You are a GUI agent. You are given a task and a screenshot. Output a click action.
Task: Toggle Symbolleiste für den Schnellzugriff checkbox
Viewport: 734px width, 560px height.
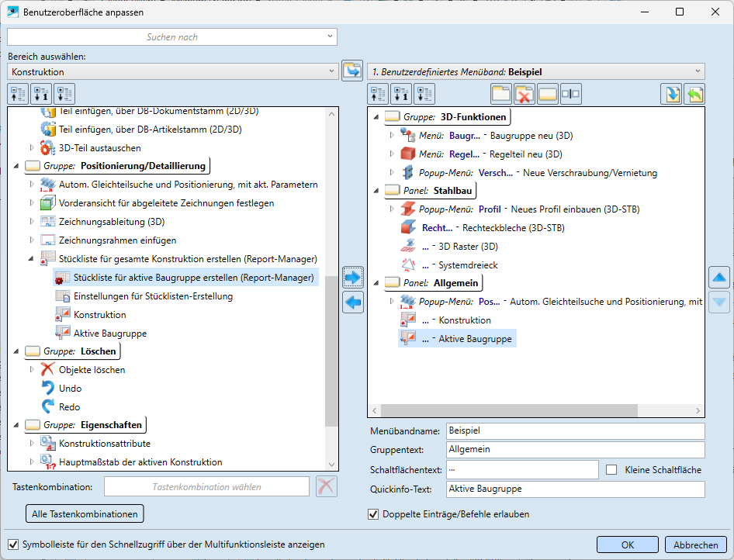(x=13, y=544)
